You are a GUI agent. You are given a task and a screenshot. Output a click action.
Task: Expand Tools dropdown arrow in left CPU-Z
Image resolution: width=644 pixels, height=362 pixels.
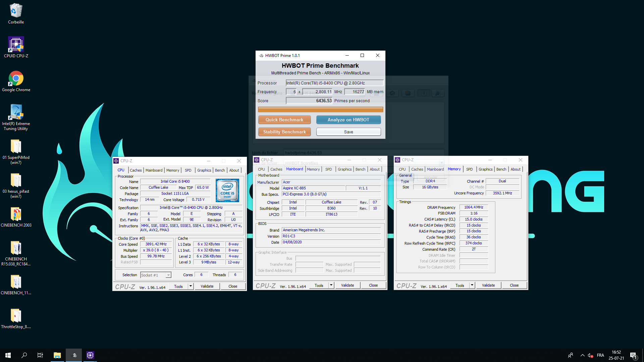point(191,286)
